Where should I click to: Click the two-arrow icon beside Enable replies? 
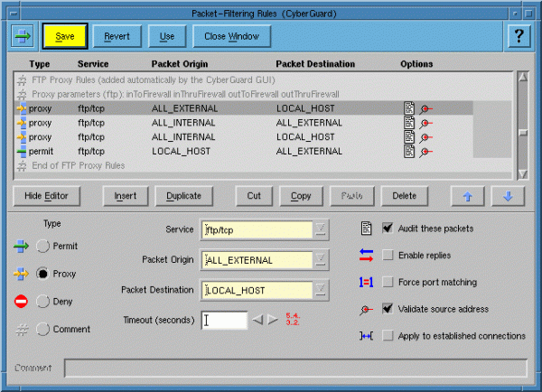(x=366, y=255)
